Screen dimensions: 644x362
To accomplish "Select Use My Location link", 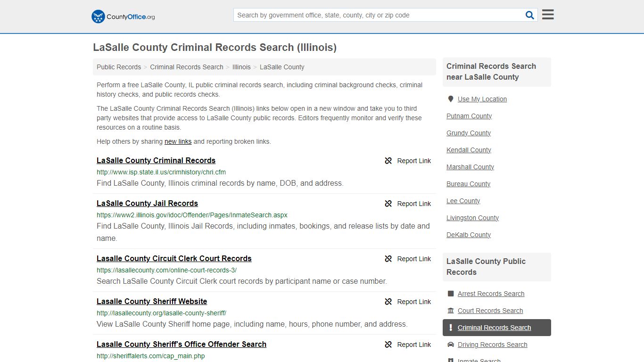I will tap(482, 99).
